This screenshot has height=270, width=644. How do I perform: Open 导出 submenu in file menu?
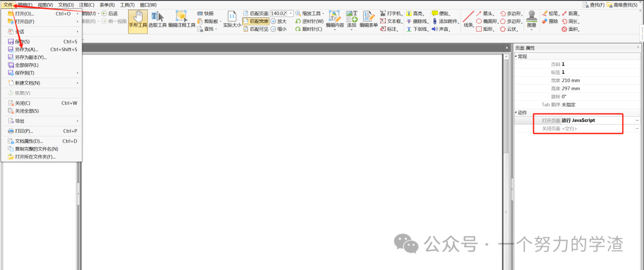42,121
